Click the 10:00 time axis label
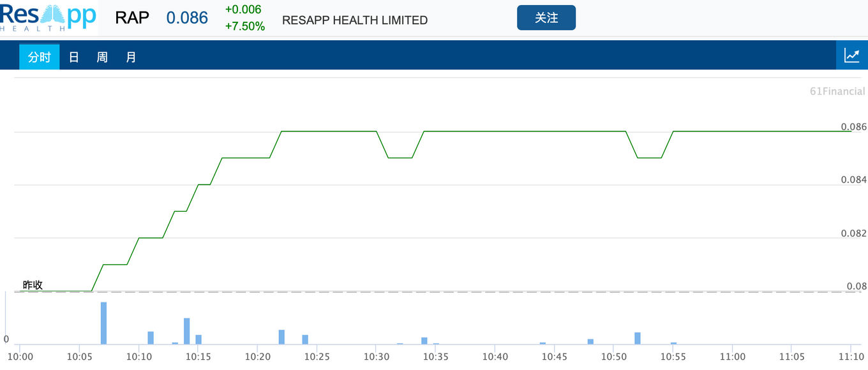Screen dimensions: 868x370 pyautogui.click(x=20, y=357)
